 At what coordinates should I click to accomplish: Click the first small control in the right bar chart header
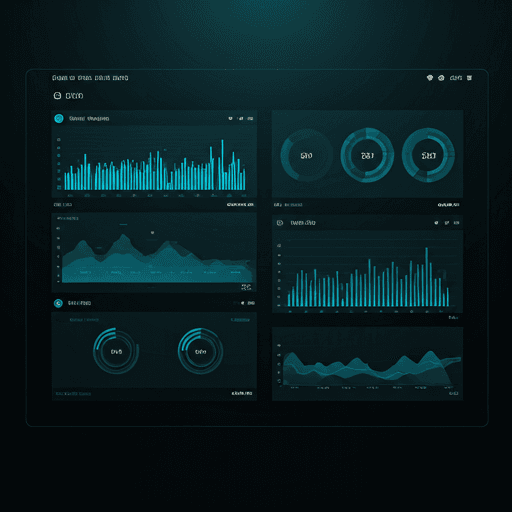(x=436, y=223)
